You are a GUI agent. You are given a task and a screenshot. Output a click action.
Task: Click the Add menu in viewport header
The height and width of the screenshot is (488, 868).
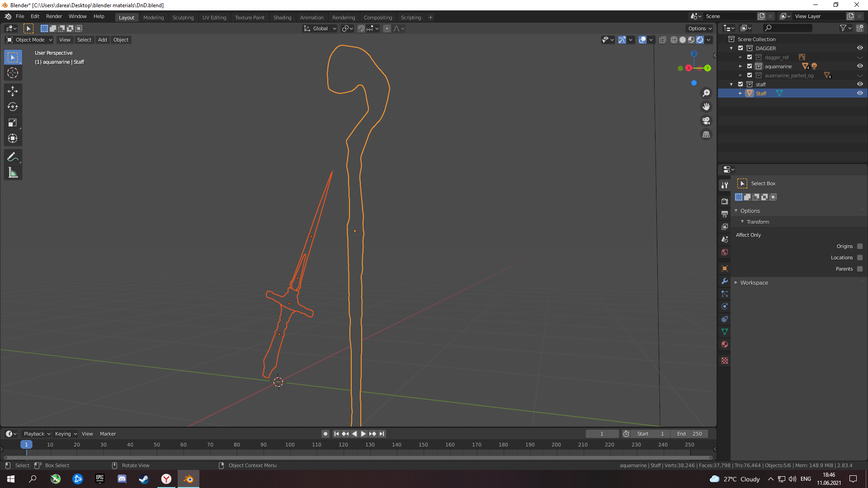coord(103,40)
